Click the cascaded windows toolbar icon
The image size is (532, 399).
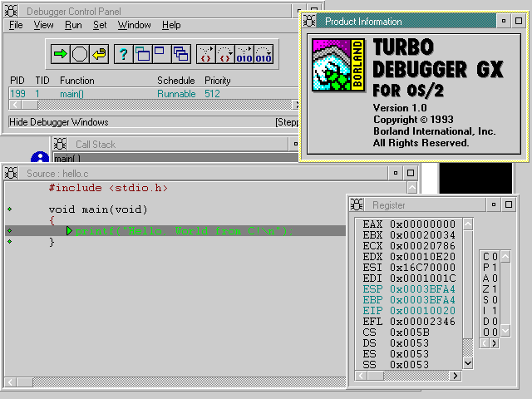click(x=181, y=54)
